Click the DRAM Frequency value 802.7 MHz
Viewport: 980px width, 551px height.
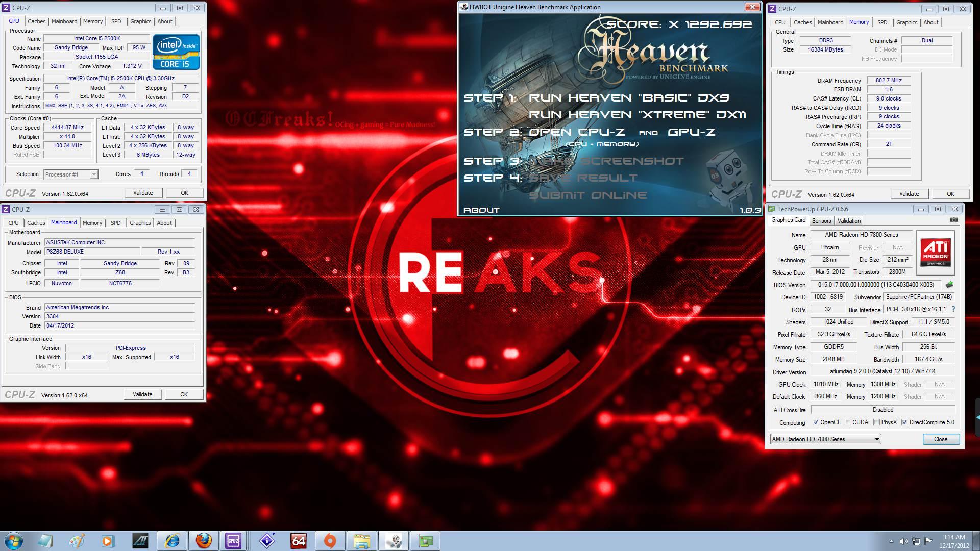coord(889,81)
